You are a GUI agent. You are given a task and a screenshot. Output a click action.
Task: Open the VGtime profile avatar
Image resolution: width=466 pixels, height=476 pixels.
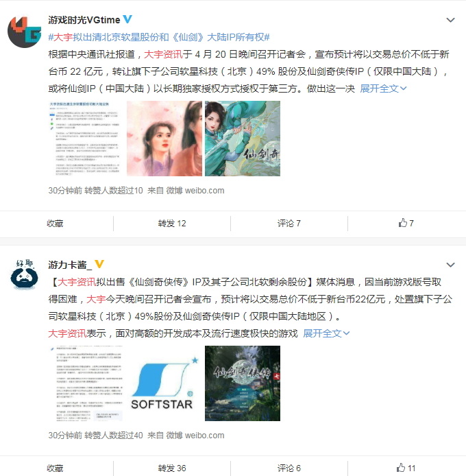tap(24, 32)
